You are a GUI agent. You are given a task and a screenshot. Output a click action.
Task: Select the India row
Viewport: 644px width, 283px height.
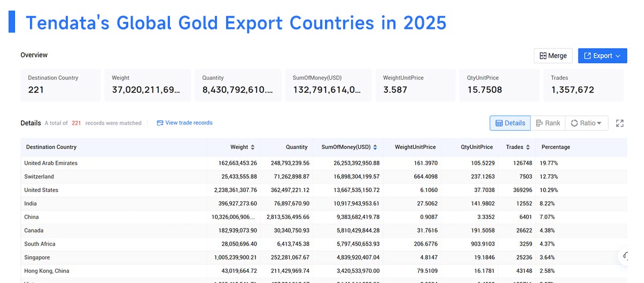pos(324,203)
